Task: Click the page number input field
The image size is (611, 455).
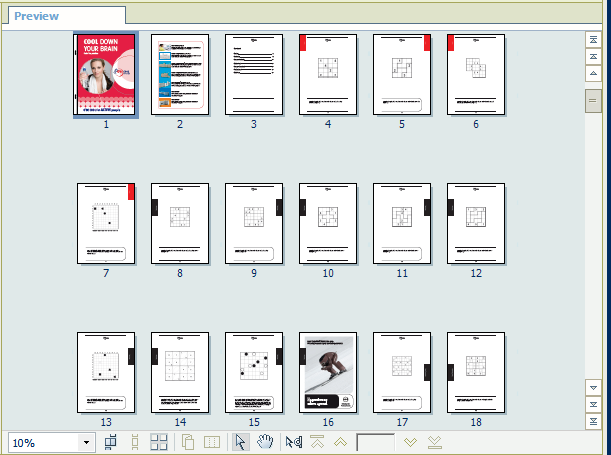Action: (x=376, y=442)
